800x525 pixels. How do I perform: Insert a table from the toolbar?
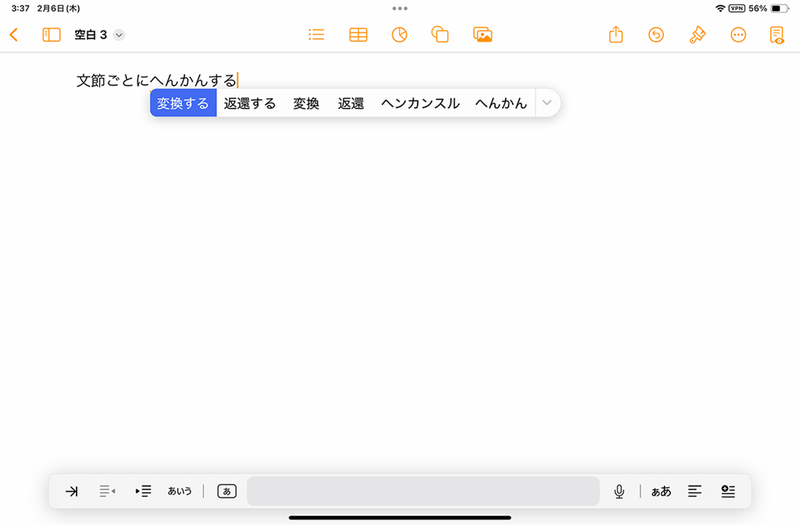pos(358,35)
